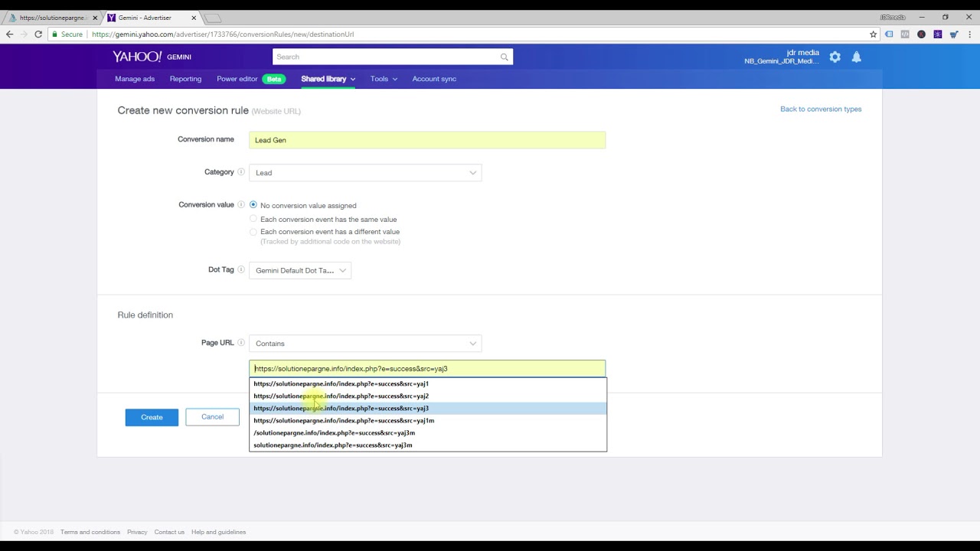
Task: Reload the page with refresh icon
Action: 38,34
